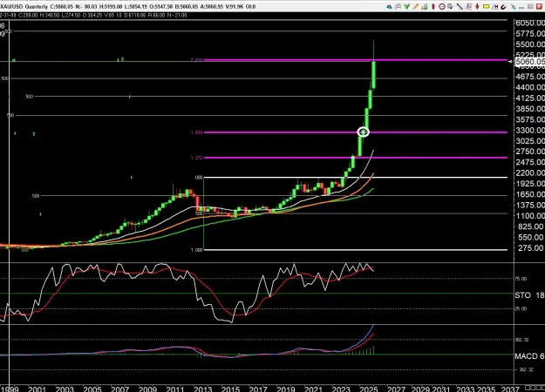Viewport: 545px width, 392px height.
Task: Select the slash-H line tool icon
Action: (x=495, y=7)
